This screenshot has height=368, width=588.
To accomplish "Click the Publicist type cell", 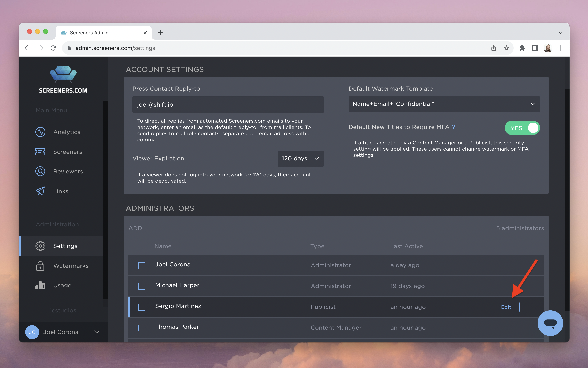I will 323,307.
